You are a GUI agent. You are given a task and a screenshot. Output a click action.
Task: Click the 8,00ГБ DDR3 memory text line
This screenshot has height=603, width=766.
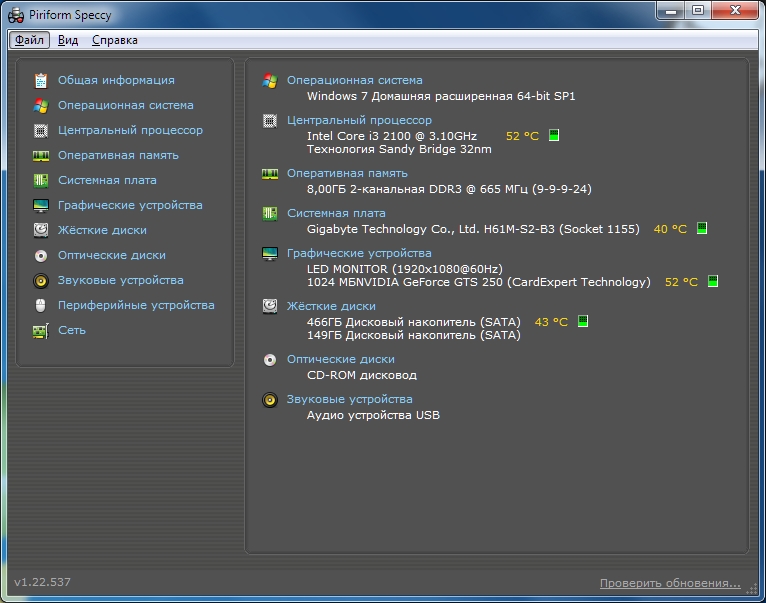point(449,189)
